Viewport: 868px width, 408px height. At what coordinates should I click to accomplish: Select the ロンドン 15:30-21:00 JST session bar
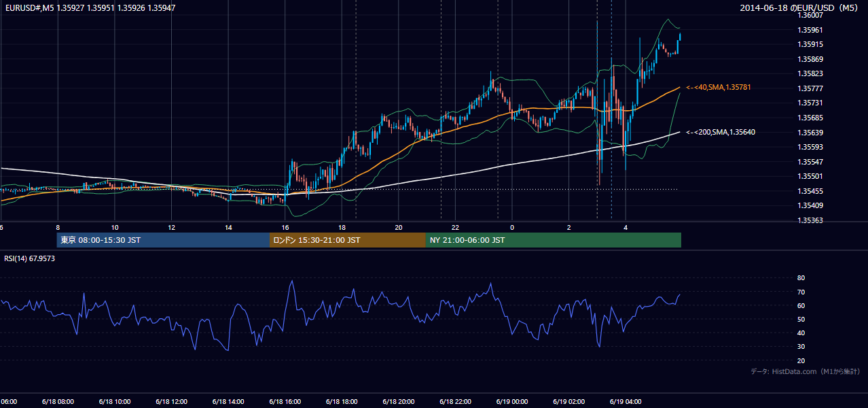(x=348, y=240)
